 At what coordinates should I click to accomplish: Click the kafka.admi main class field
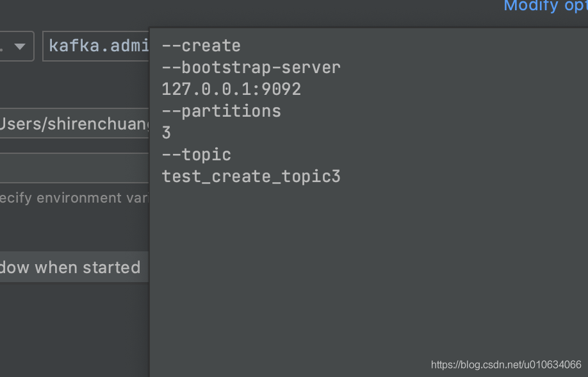coord(96,46)
